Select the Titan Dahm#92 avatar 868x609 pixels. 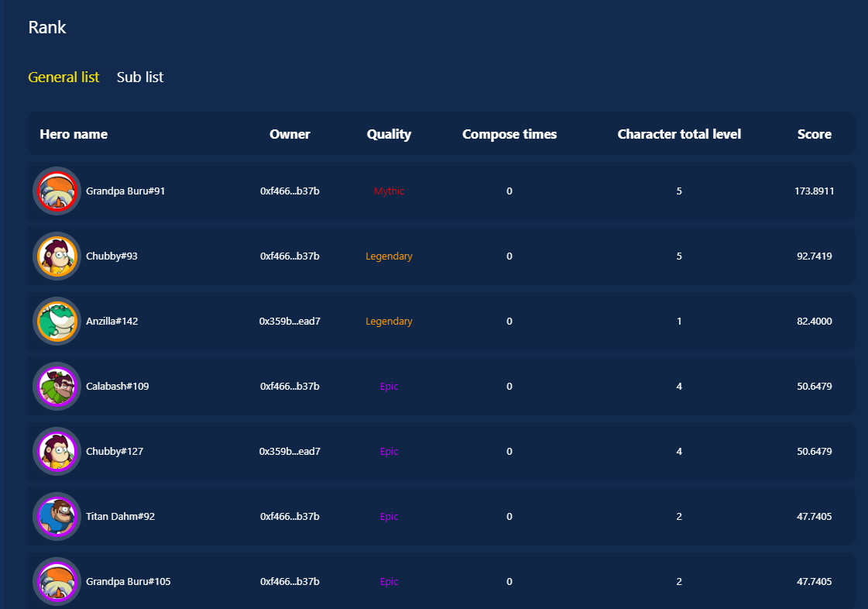coord(57,517)
